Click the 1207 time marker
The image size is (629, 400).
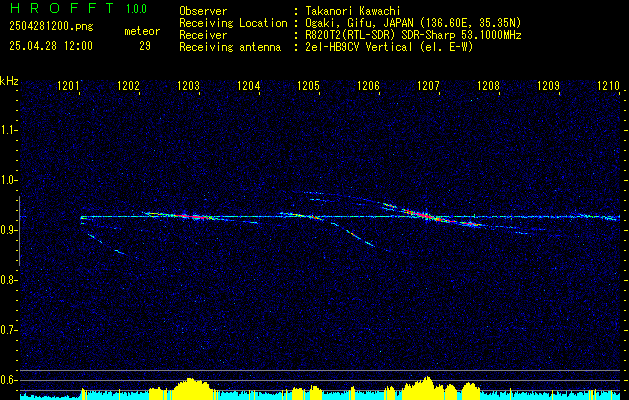[x=428, y=85]
